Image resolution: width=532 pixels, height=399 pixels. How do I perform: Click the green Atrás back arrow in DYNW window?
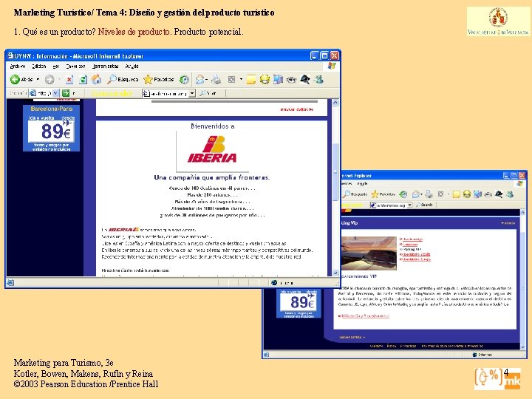tap(15, 79)
